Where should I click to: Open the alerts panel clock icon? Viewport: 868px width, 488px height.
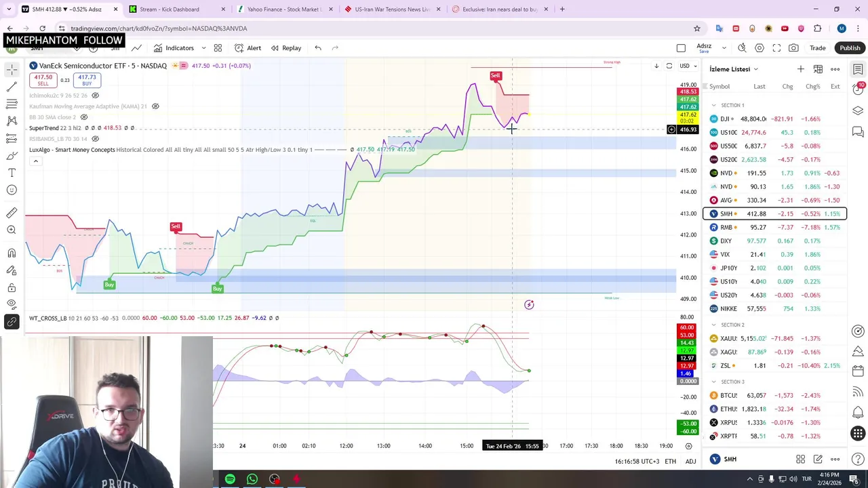[858, 90]
